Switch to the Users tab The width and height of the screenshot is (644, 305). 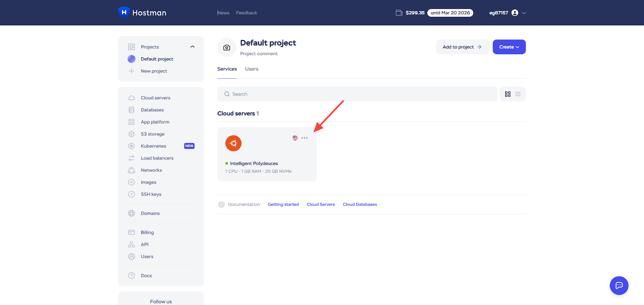pyautogui.click(x=252, y=69)
